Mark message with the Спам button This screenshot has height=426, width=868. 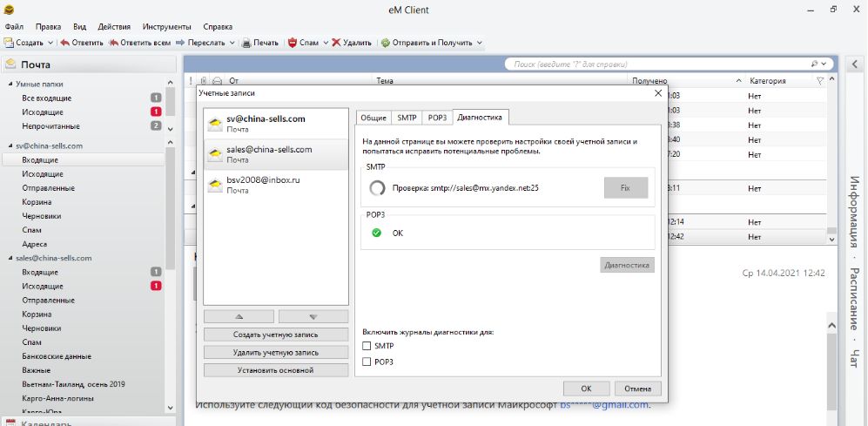[x=303, y=43]
